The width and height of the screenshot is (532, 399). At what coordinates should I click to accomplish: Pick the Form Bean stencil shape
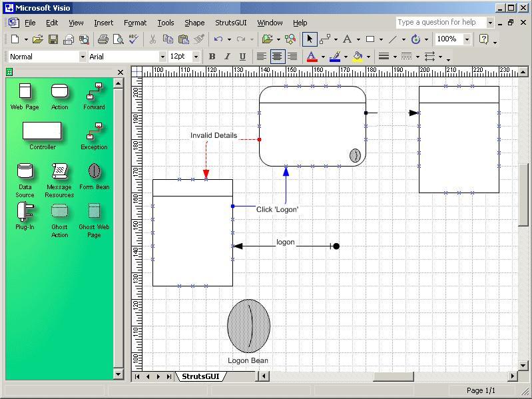pyautogui.click(x=95, y=177)
